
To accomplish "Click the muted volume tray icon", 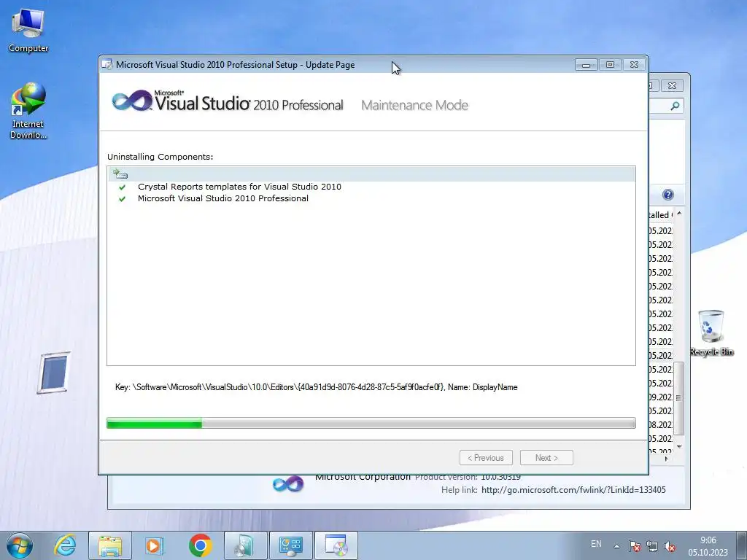I will pyautogui.click(x=670, y=546).
